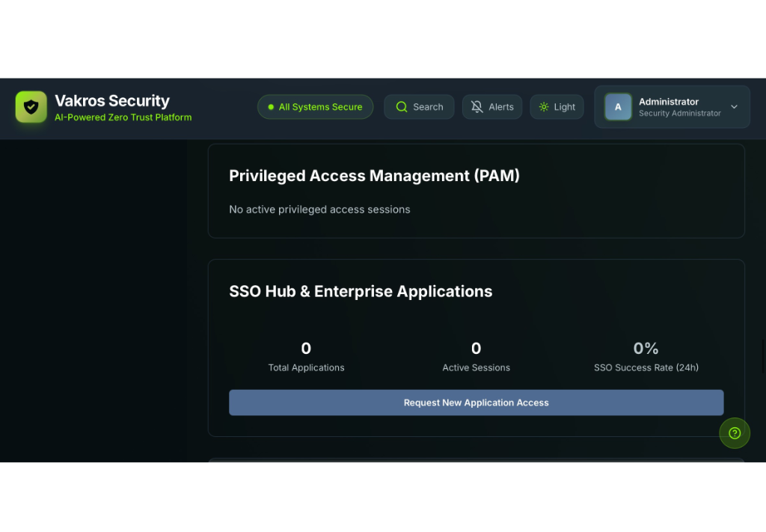Open search using the magnifier icon

[402, 106]
